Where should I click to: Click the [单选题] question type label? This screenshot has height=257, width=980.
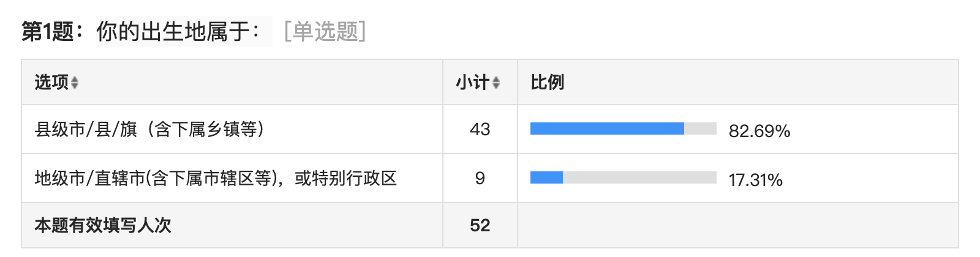tap(325, 31)
